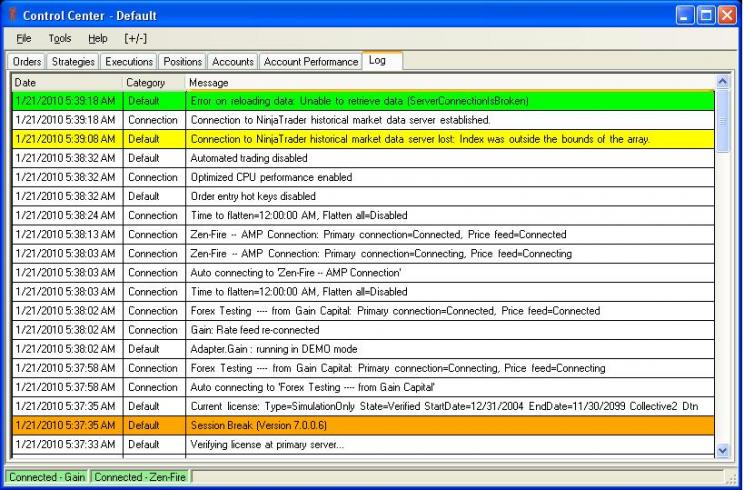The height and width of the screenshot is (490, 744).
Task: Close the Control Center window
Action: tap(727, 16)
